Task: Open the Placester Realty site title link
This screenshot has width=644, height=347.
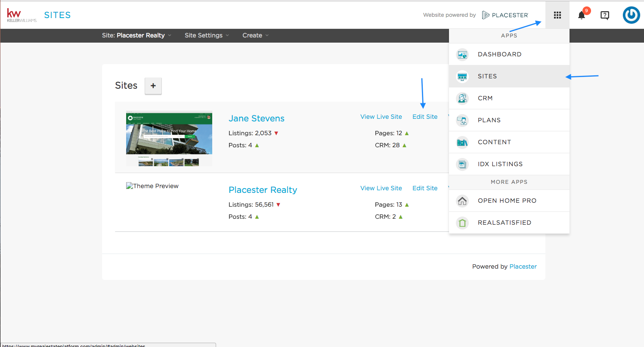Action: (263, 190)
